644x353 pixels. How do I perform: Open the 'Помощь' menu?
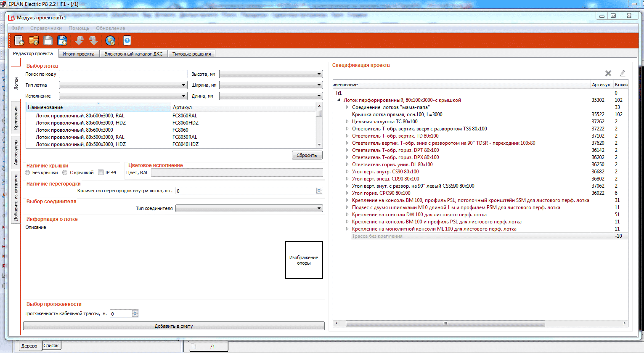tap(79, 28)
